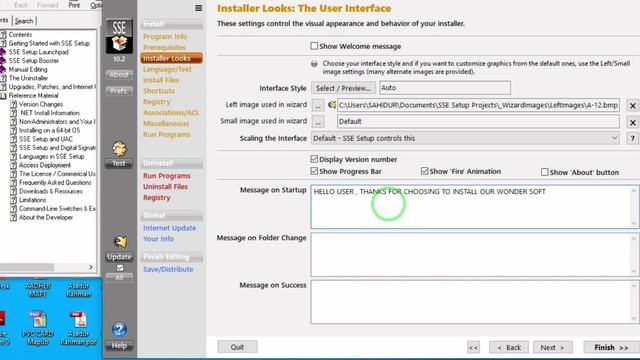Clear the Left image path with X
Image resolution: width=640 pixels, height=360 pixels.
(632, 105)
